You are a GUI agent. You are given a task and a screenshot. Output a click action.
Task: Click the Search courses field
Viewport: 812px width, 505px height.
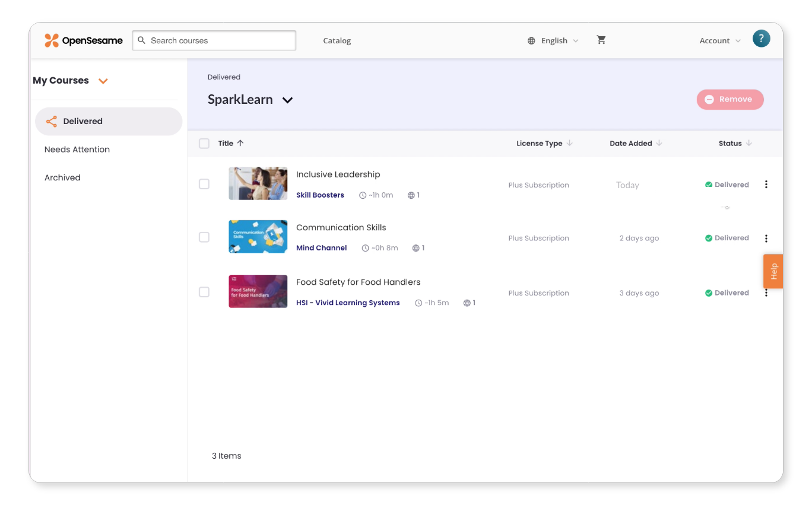(x=214, y=40)
